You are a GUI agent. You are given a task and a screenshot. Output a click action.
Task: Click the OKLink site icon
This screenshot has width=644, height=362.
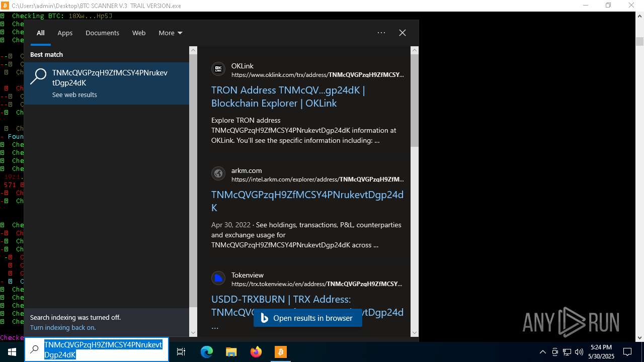[218, 69]
